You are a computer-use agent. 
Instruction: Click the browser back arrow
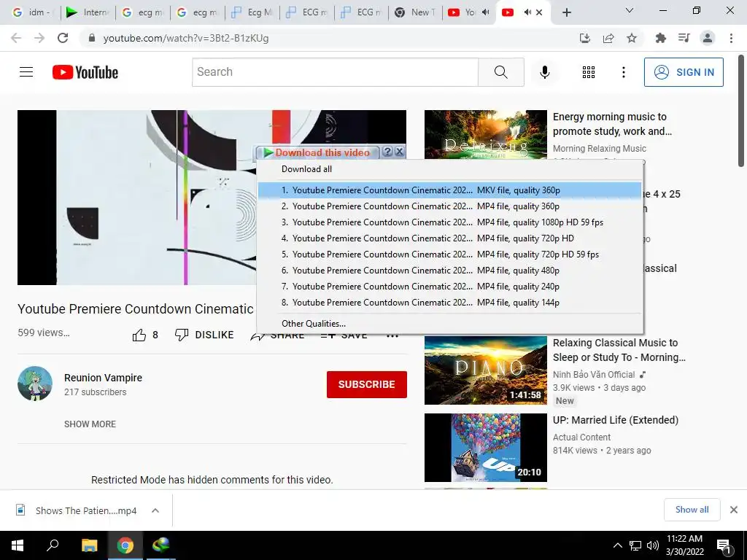tap(16, 38)
